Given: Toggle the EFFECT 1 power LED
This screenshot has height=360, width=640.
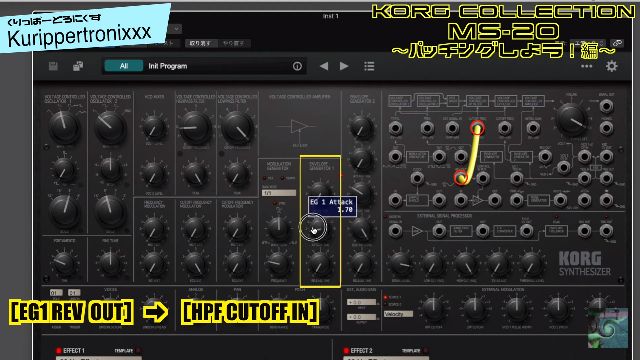Looking at the screenshot, I should click(x=58, y=351).
